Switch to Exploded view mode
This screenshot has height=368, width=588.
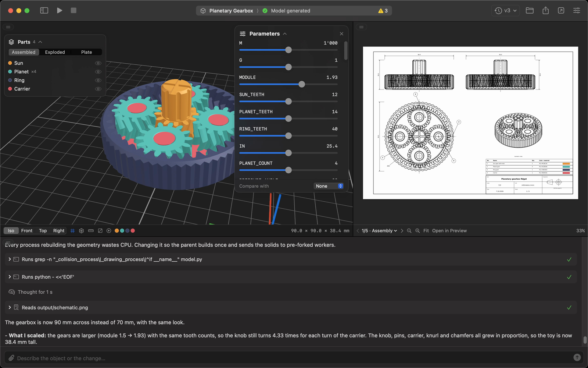55,52
